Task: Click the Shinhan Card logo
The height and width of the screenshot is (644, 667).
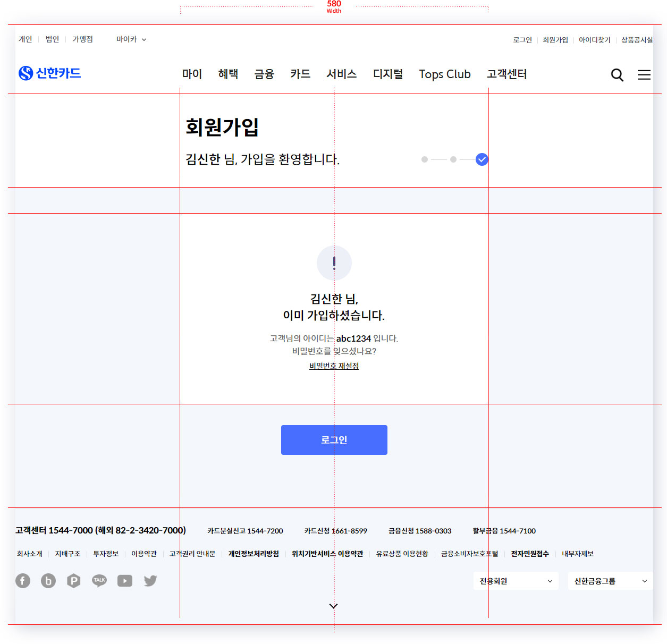Action: [49, 73]
